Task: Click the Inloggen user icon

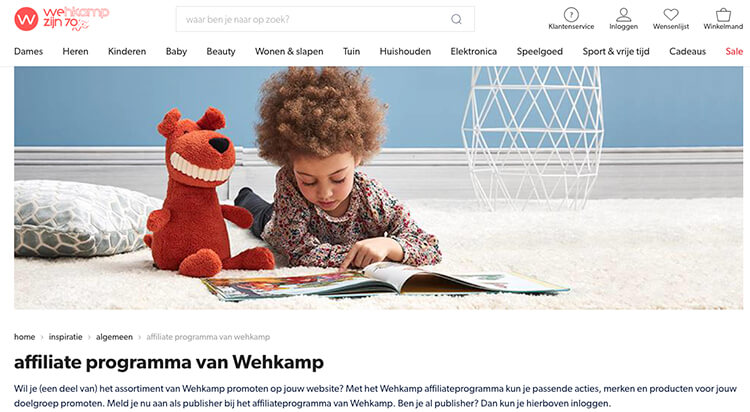Action: click(x=623, y=14)
